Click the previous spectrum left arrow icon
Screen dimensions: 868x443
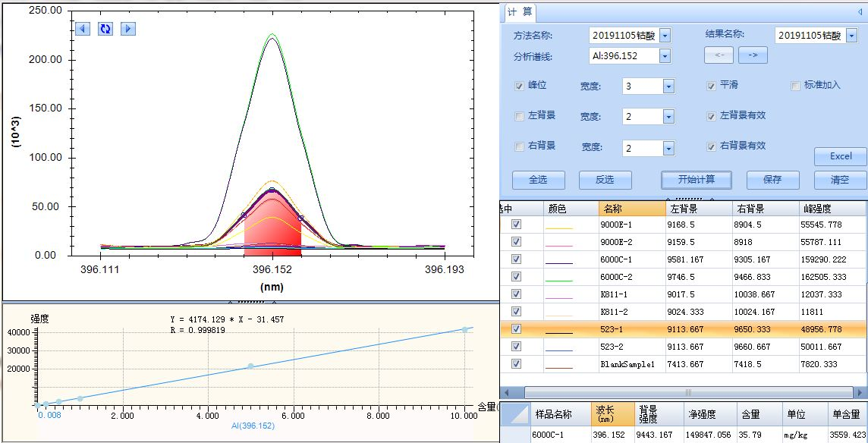tap(83, 29)
